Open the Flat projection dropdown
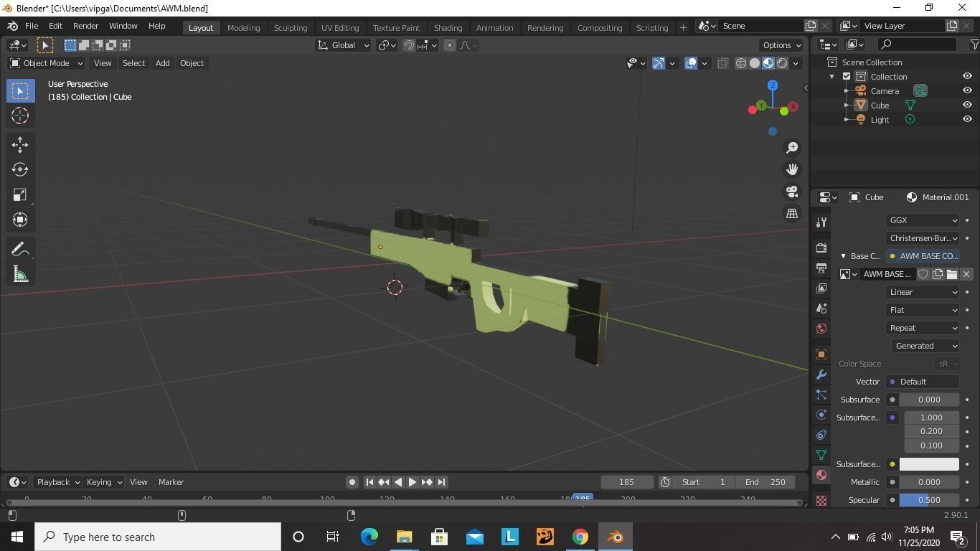 (923, 310)
